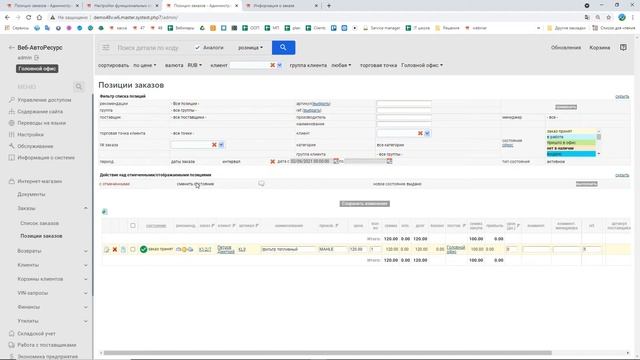This screenshot has width=640, height=360.
Task: Open the группа клиента любая dropdown
Action: 341,65
